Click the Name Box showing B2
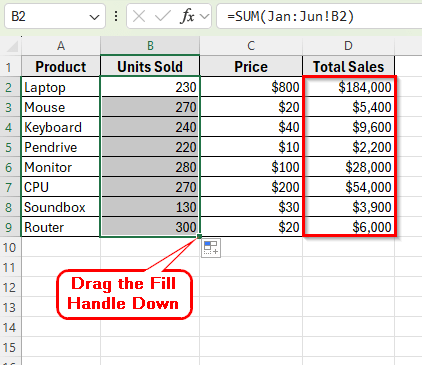Viewport: 422px width, 365px height. (55, 16)
